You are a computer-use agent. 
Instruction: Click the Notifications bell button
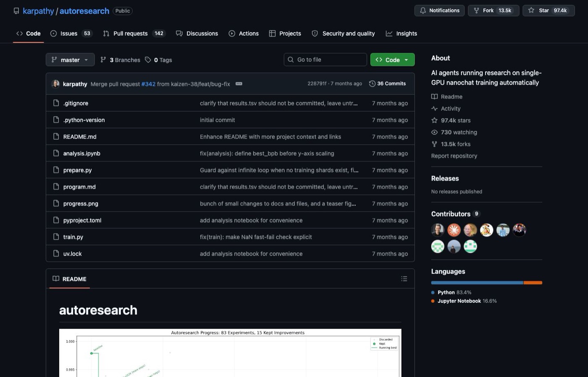click(x=440, y=10)
